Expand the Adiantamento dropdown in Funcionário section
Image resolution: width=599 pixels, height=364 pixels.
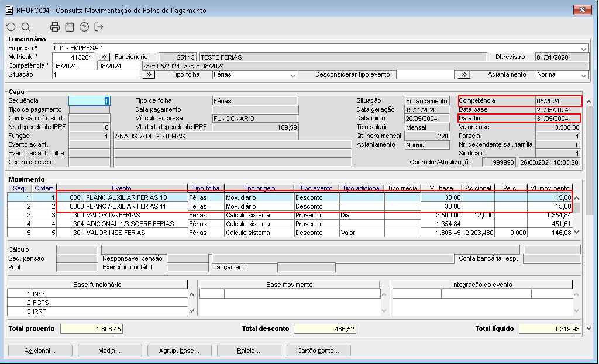point(584,75)
